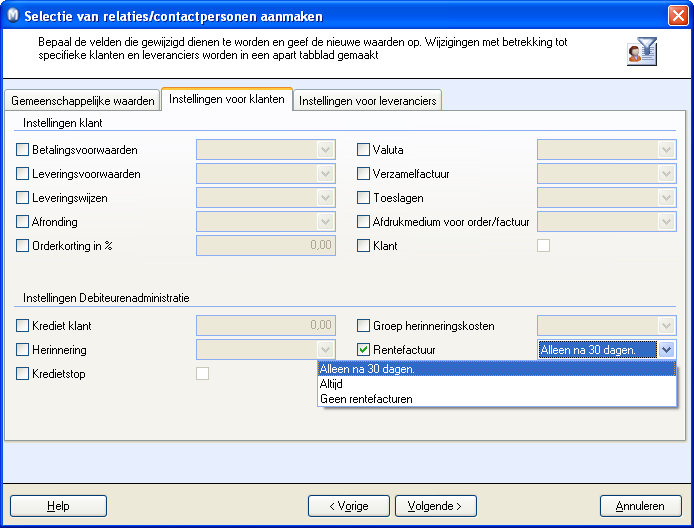Toggle the Afronding checkbox
Screen dimensions: 694x528
(x=22, y=221)
